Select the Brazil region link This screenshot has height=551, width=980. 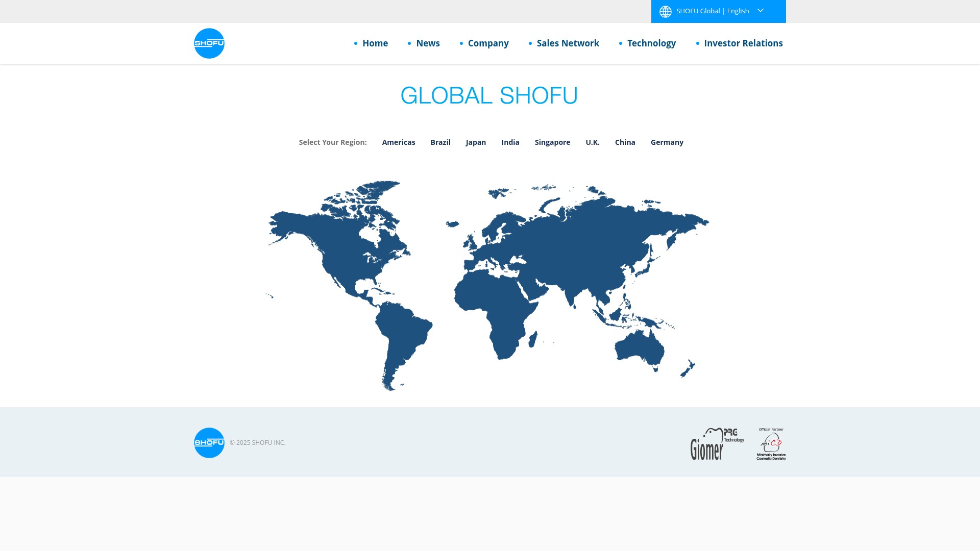tap(440, 142)
